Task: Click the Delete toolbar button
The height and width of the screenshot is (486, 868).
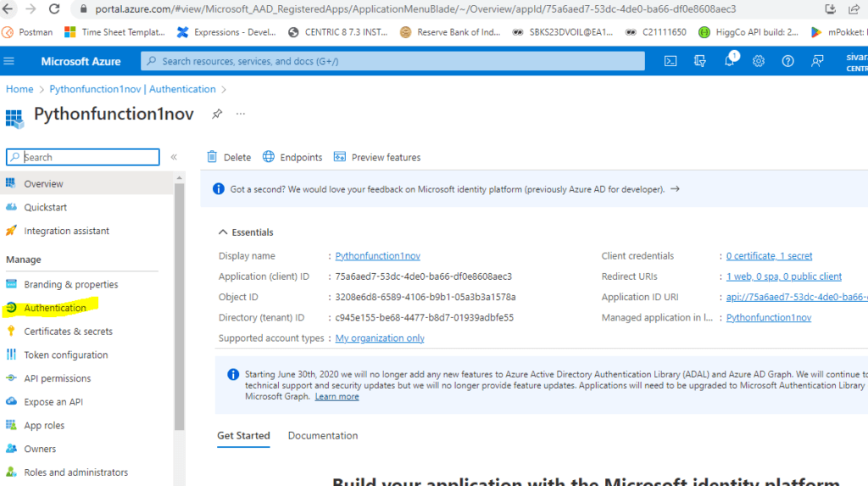Action: pos(229,158)
